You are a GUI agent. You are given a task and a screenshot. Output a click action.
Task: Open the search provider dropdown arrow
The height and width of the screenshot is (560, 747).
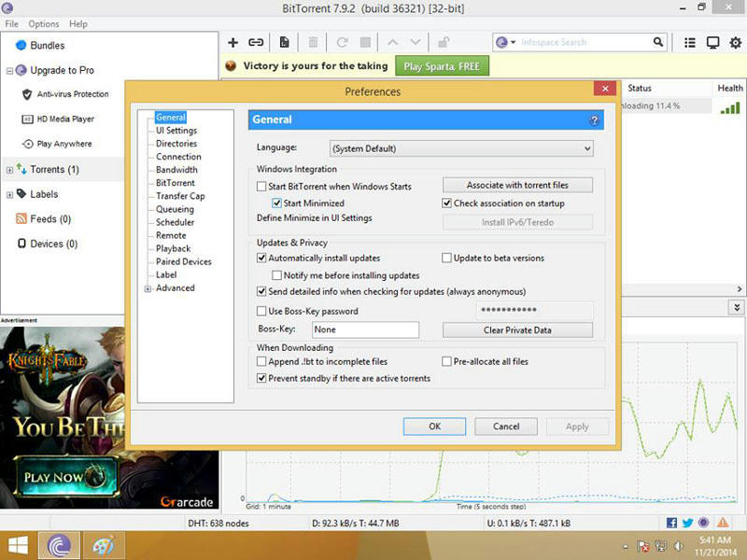(x=513, y=42)
